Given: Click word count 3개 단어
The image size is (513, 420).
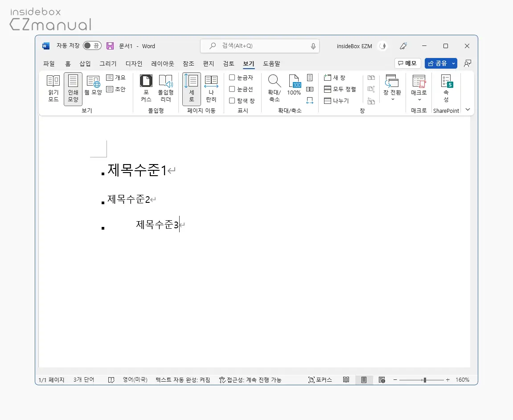Looking at the screenshot, I should click(x=84, y=380).
